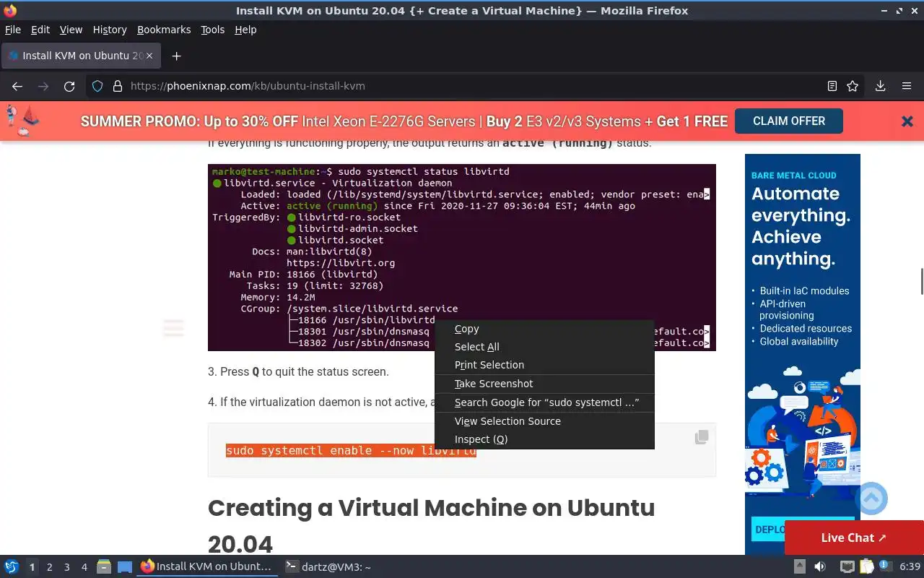Toggle Reader View in address bar
Viewport: 924px width, 578px height.
(x=832, y=86)
